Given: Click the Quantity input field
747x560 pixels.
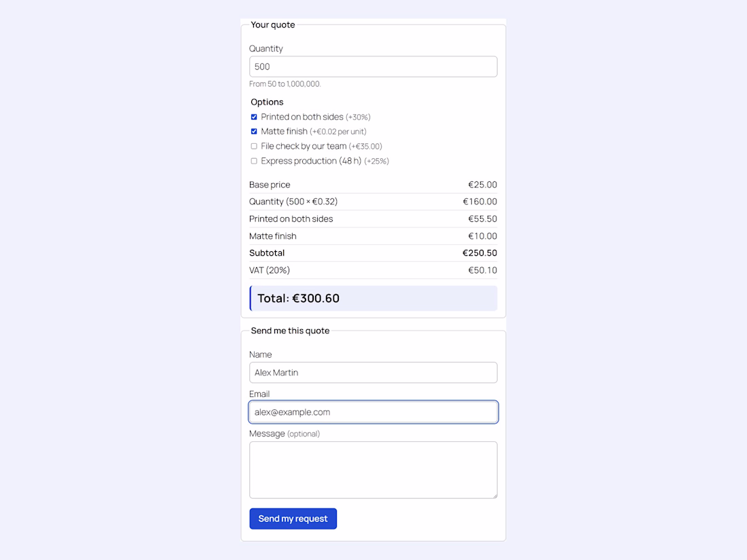Looking at the screenshot, I should (x=373, y=67).
